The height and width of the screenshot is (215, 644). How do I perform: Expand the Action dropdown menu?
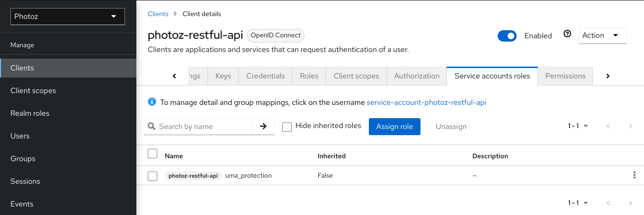pyautogui.click(x=602, y=35)
